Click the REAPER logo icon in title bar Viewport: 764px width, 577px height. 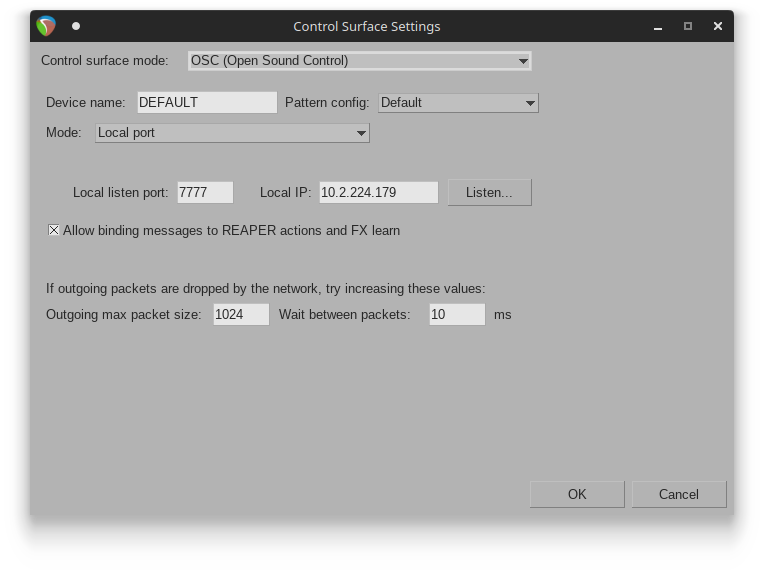point(46,26)
